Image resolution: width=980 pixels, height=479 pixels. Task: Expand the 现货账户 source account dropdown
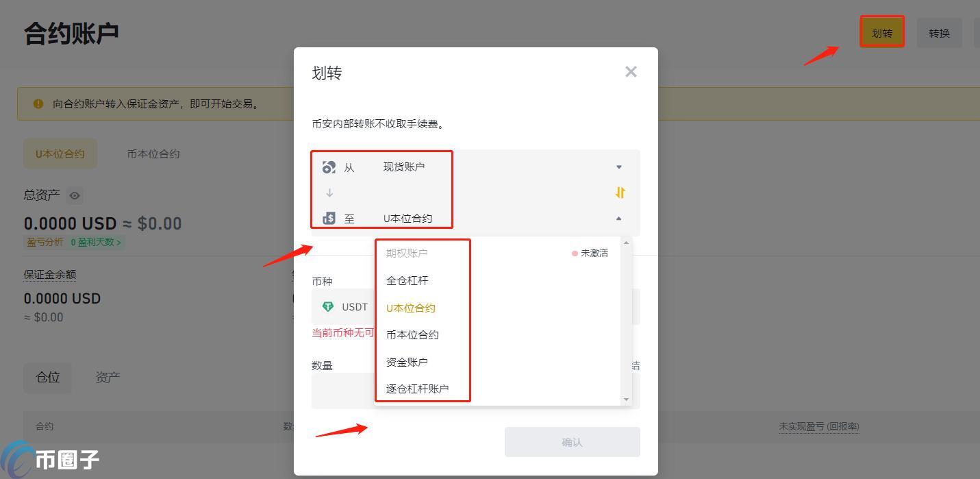618,167
